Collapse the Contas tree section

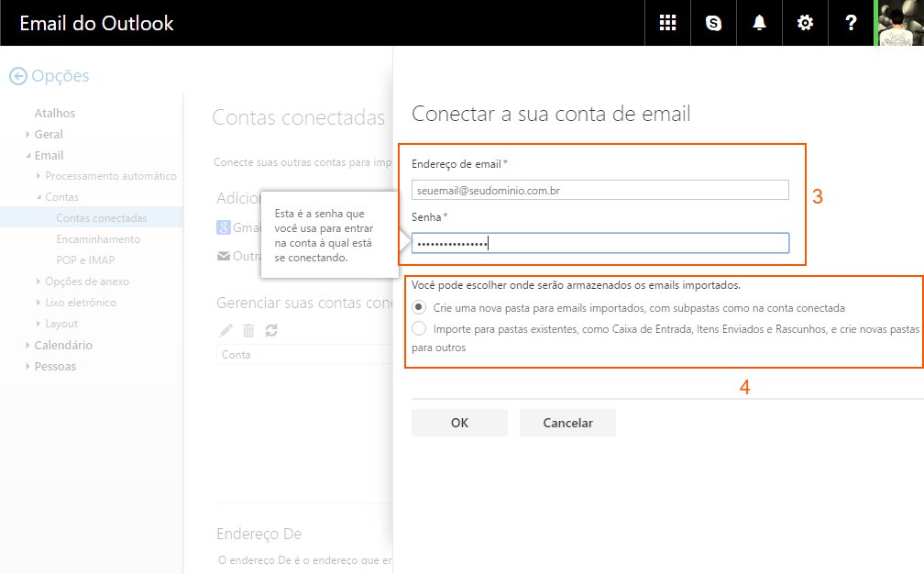(x=38, y=197)
